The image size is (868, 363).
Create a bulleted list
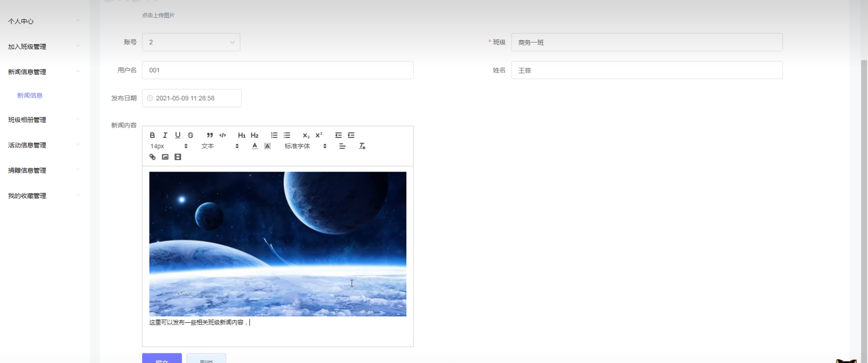click(287, 135)
